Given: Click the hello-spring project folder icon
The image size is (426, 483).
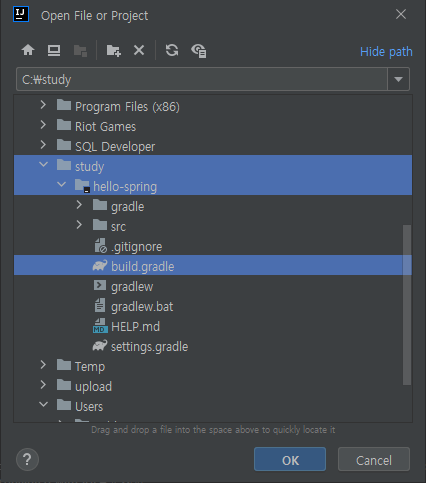Looking at the screenshot, I should (x=82, y=185).
